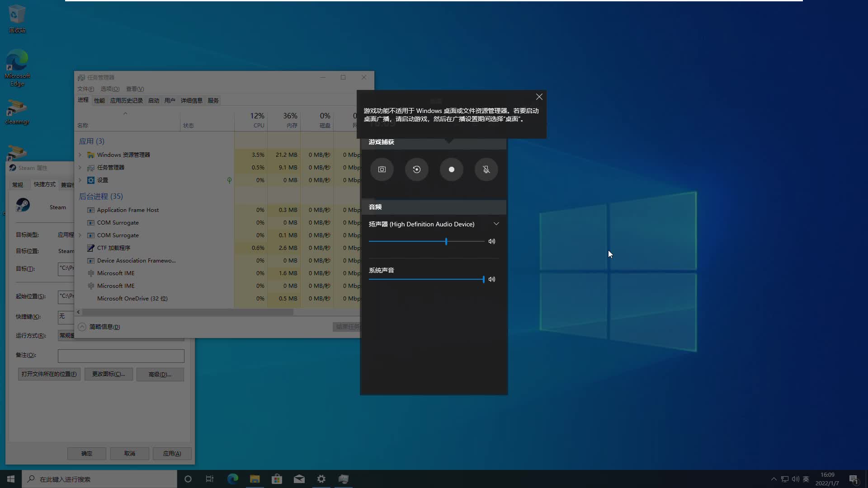
Task: Toggle microphone while recording
Action: (486, 169)
